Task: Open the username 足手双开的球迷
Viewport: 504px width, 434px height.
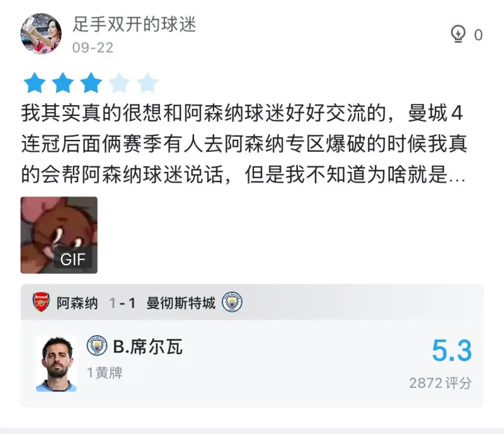Action: 134,24
